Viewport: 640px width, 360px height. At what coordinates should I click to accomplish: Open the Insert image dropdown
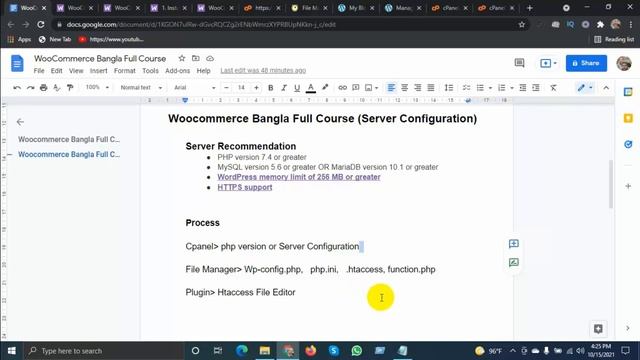pos(371,88)
